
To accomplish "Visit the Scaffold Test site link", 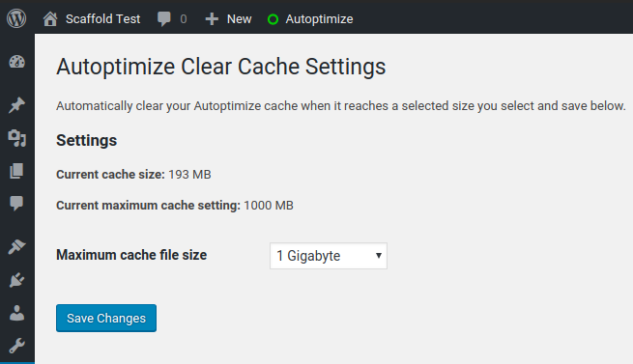I will pos(102,19).
